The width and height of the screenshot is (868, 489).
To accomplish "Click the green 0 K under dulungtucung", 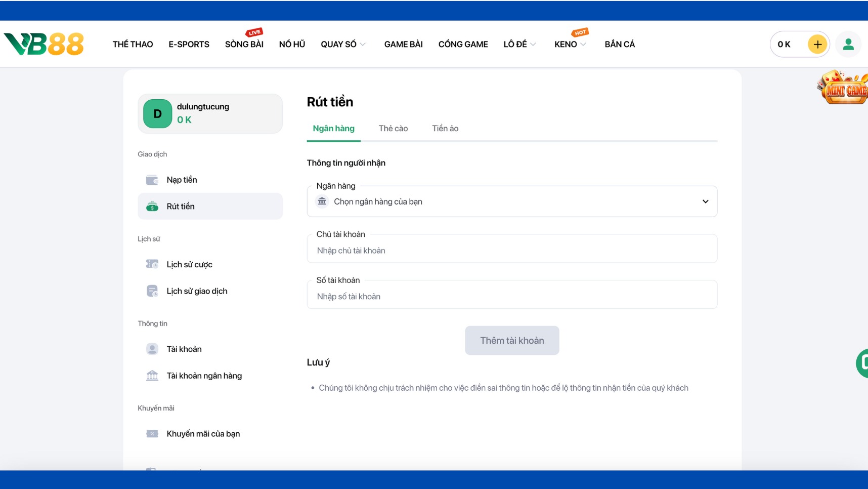I will point(184,120).
